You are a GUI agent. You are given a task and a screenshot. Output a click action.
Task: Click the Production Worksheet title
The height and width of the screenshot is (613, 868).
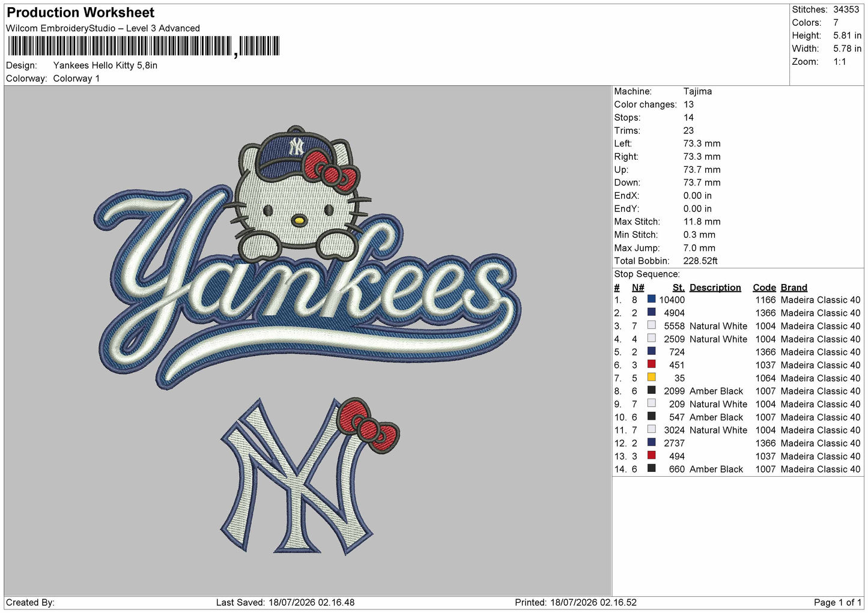(80, 13)
